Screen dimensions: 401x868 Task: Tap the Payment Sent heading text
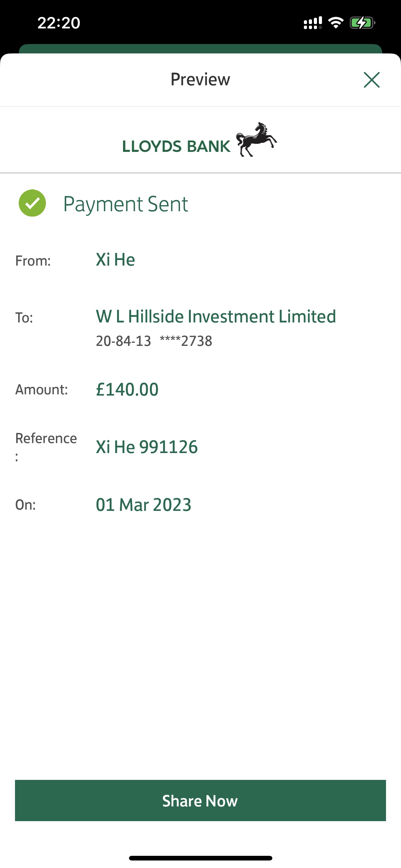click(x=126, y=204)
